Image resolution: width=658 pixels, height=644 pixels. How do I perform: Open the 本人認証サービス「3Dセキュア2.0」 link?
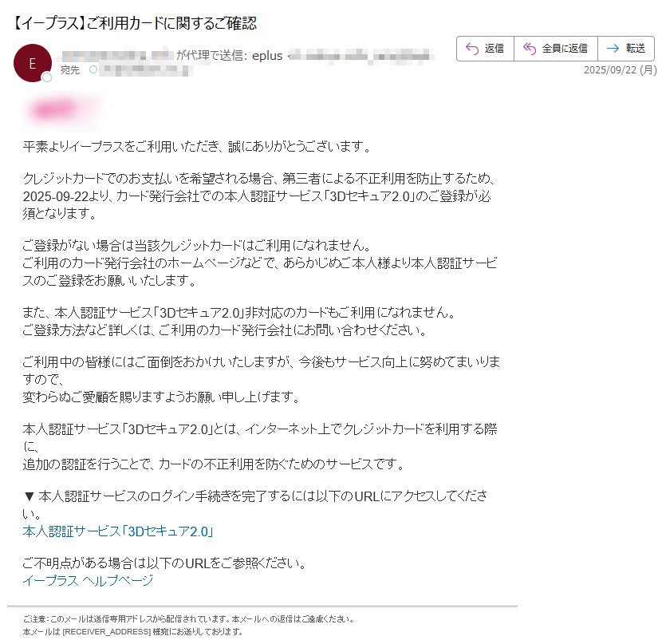point(119,531)
